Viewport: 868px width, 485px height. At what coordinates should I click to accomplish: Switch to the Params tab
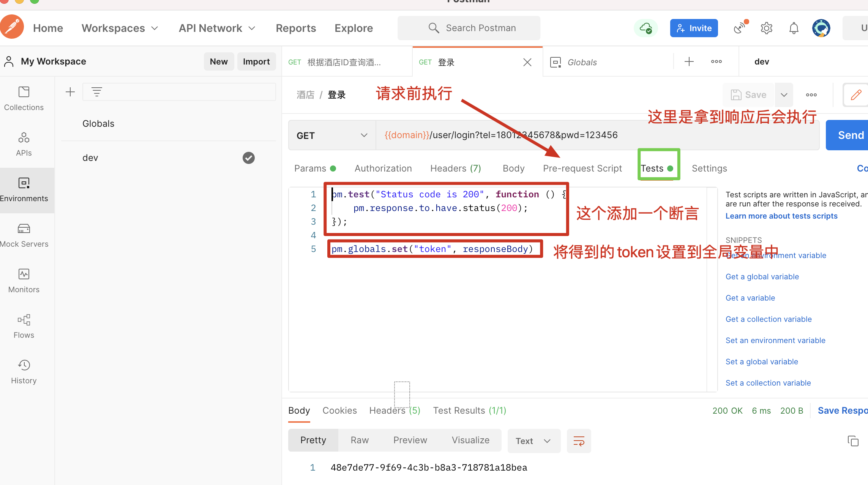coord(315,168)
